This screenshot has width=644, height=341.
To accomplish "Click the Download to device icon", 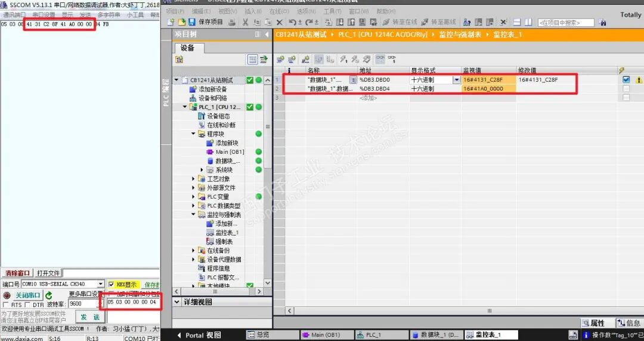I will tap(340, 22).
